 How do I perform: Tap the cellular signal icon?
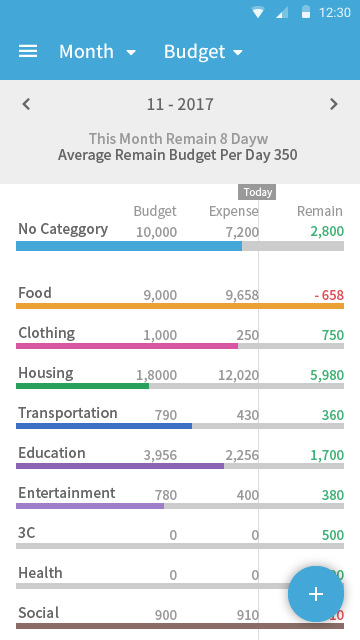tap(282, 13)
